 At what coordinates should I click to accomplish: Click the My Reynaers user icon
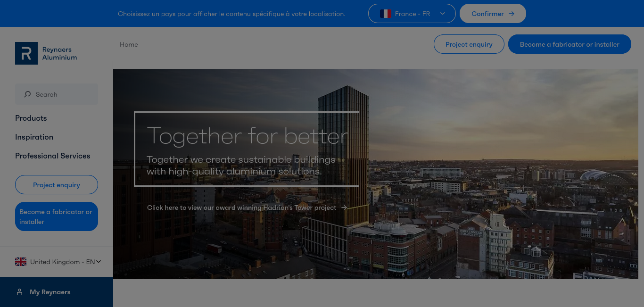click(19, 292)
